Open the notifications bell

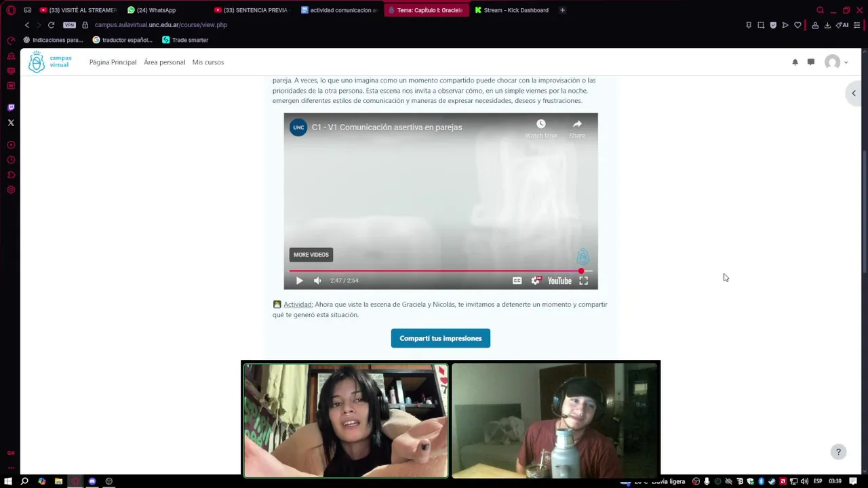pyautogui.click(x=795, y=62)
